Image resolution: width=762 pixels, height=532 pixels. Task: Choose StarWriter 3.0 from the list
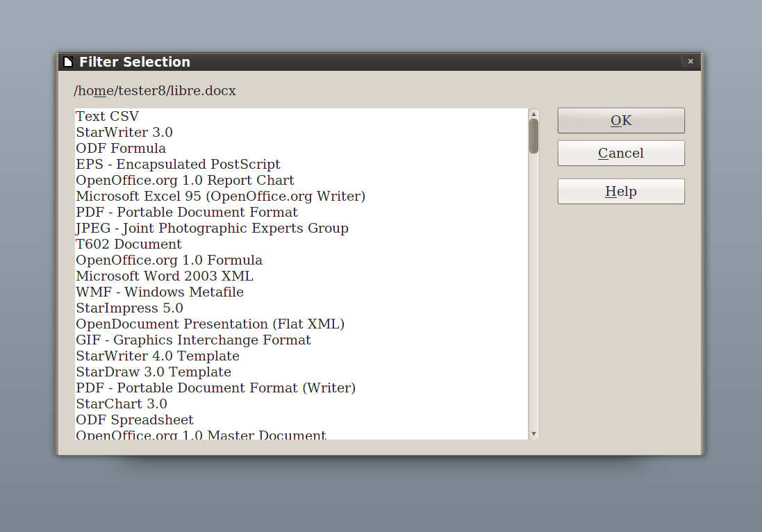click(x=124, y=132)
